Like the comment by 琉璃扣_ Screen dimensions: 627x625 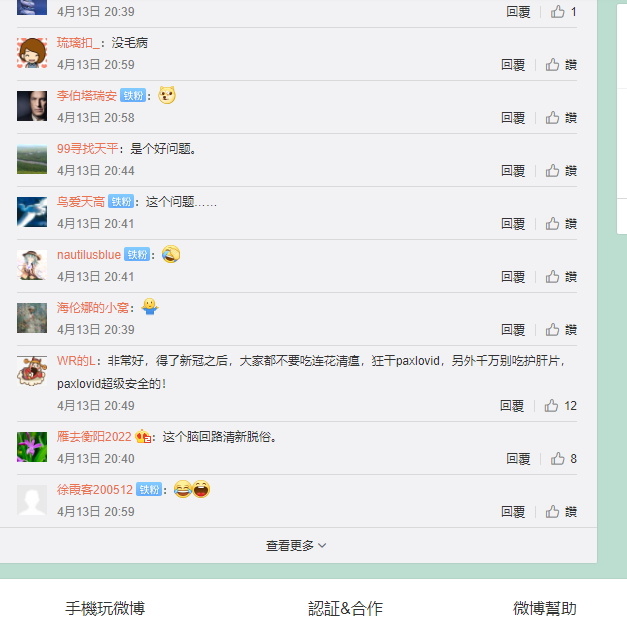pos(561,65)
